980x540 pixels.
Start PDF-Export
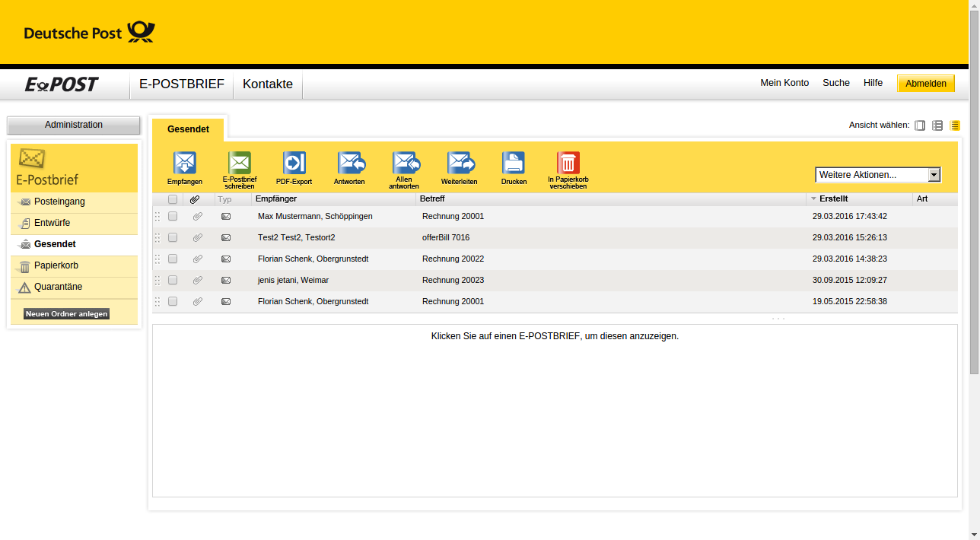pos(294,163)
